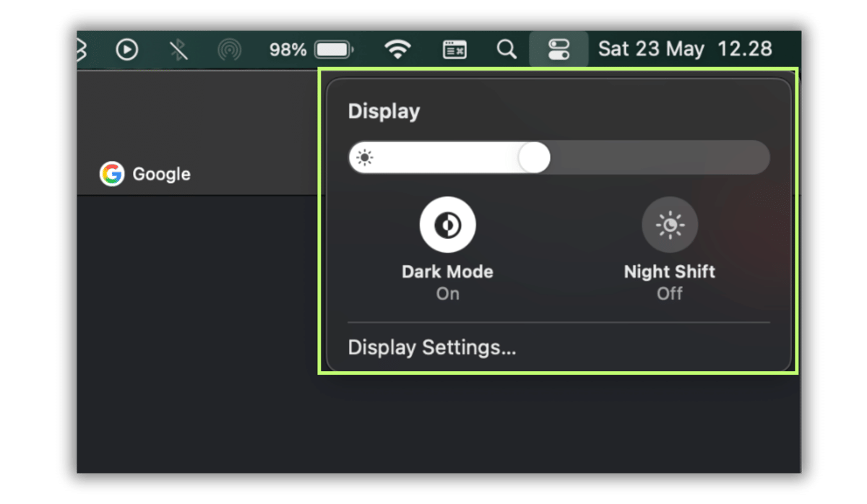The width and height of the screenshot is (867, 504).
Task: Open the keyboard input menu icon
Action: click(x=454, y=50)
